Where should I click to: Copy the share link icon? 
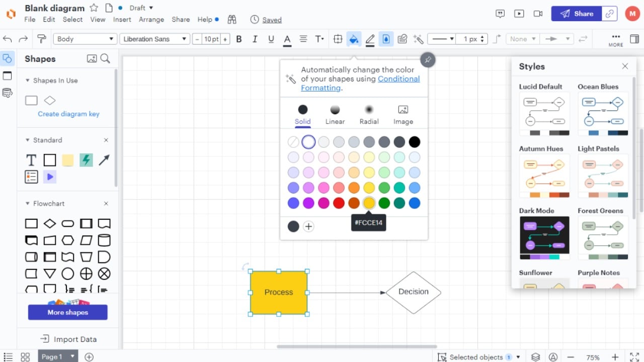(x=610, y=14)
